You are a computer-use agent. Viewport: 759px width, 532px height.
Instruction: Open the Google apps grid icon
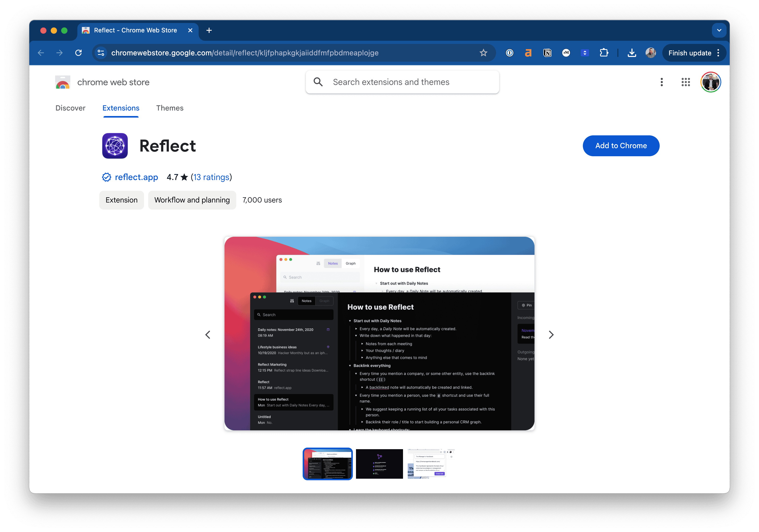[x=686, y=82]
